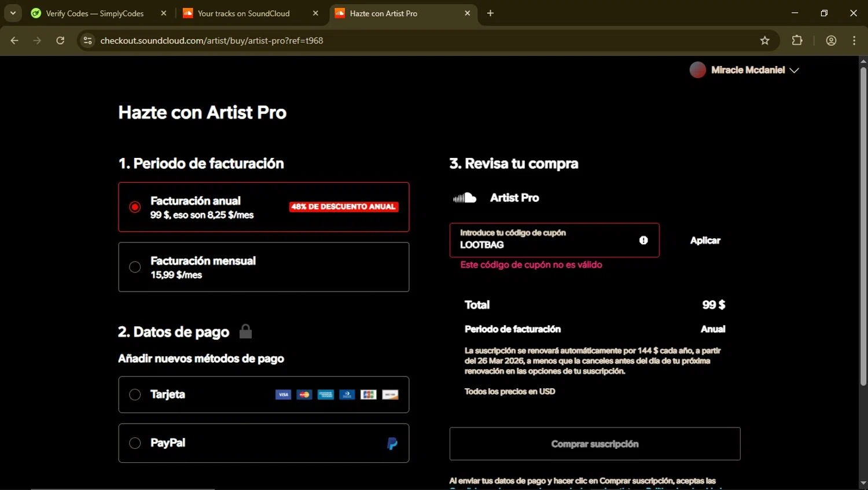Open the Chrome profile icon
Image resolution: width=868 pixels, height=490 pixels.
tap(832, 40)
